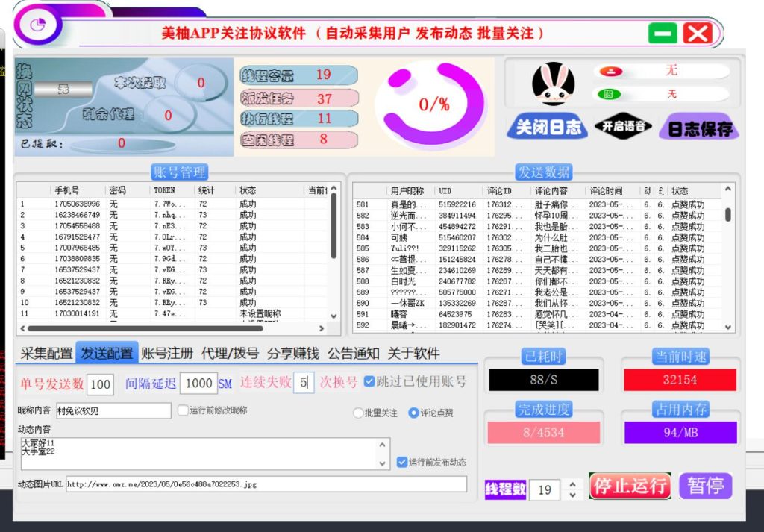Click the circular 0/% progress ring
Viewport: 764px width, 532px height.
(x=433, y=105)
